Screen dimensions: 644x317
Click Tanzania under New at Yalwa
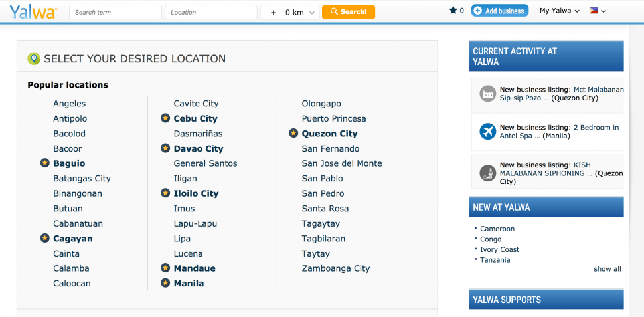495,260
